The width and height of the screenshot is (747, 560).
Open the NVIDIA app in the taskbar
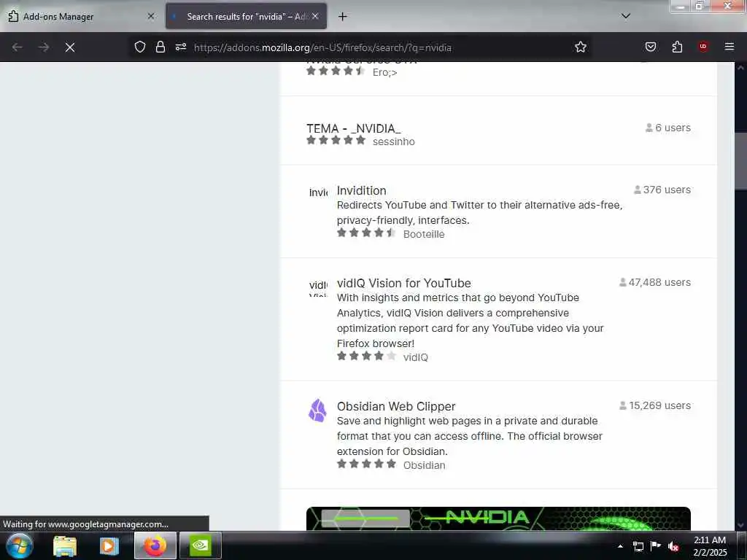201,545
